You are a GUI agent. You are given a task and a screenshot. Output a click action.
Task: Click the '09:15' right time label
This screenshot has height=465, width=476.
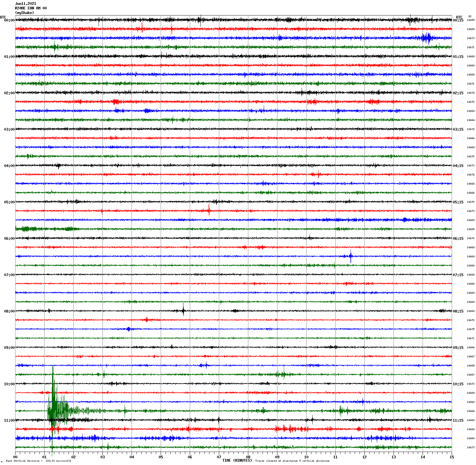coord(458,348)
